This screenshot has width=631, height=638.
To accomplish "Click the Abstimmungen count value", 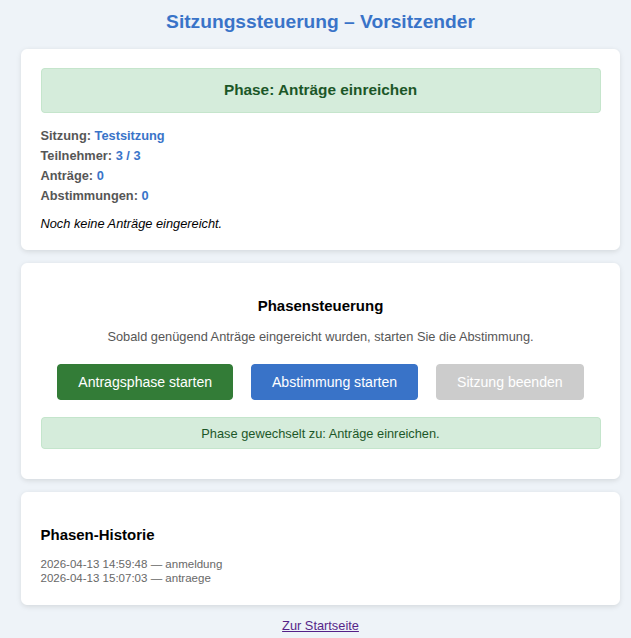I will pyautogui.click(x=145, y=196).
